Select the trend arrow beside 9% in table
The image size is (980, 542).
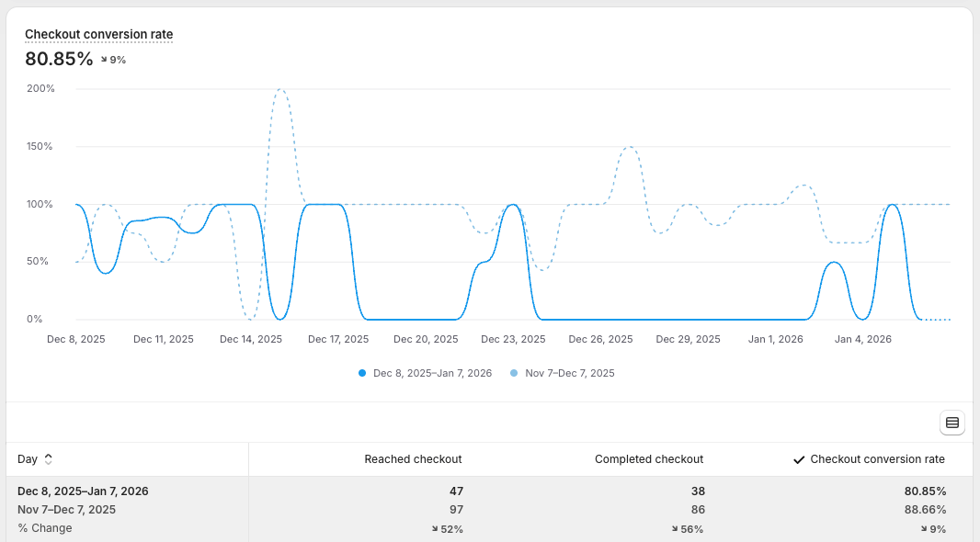925,528
